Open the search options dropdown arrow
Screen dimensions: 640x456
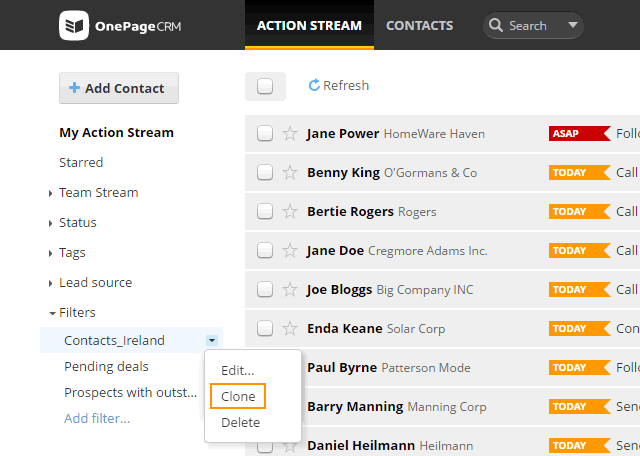(x=573, y=25)
